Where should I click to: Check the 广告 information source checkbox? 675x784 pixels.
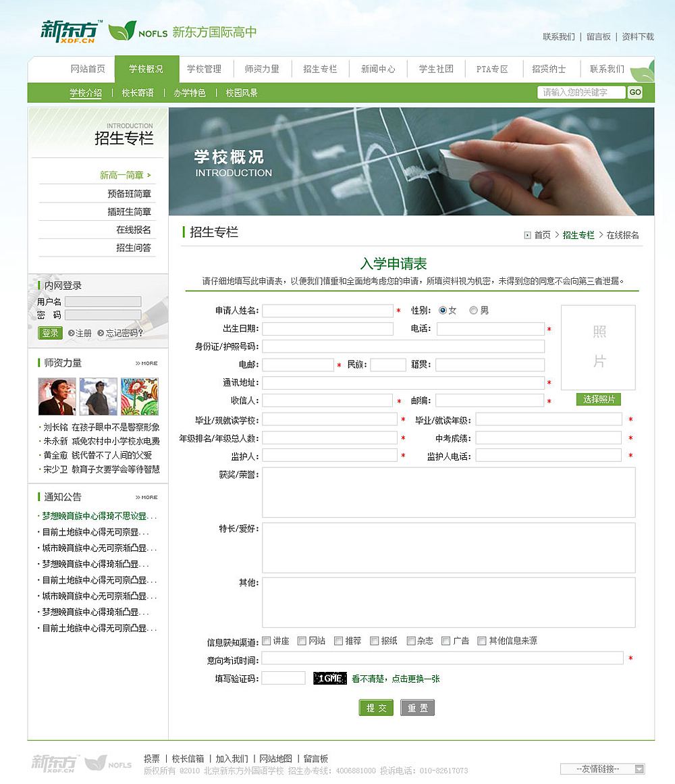pos(444,640)
